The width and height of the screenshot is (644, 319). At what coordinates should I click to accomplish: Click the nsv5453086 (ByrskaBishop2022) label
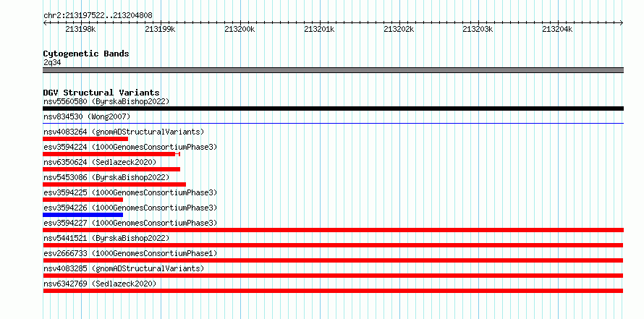tap(106, 177)
